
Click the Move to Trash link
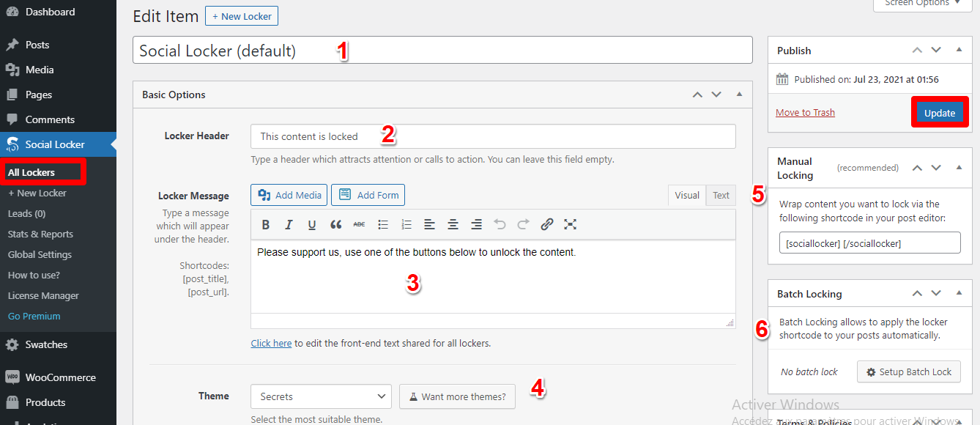[x=805, y=112]
